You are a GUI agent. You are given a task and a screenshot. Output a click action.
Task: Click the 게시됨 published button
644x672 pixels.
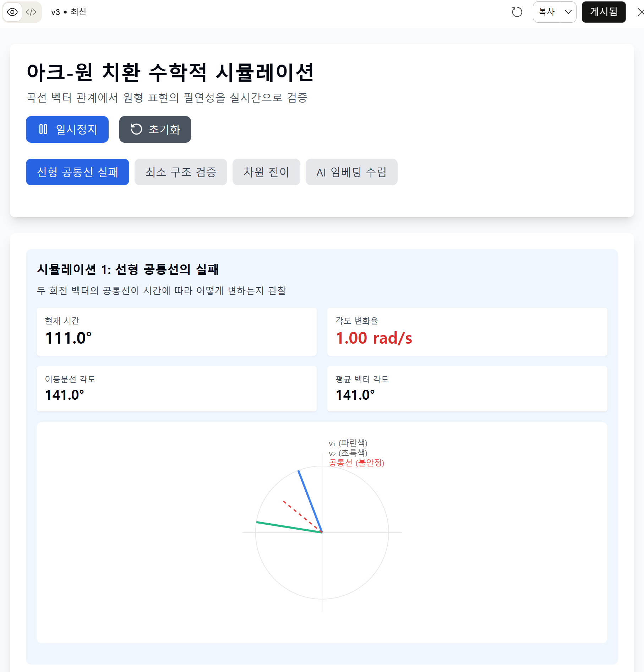(604, 12)
